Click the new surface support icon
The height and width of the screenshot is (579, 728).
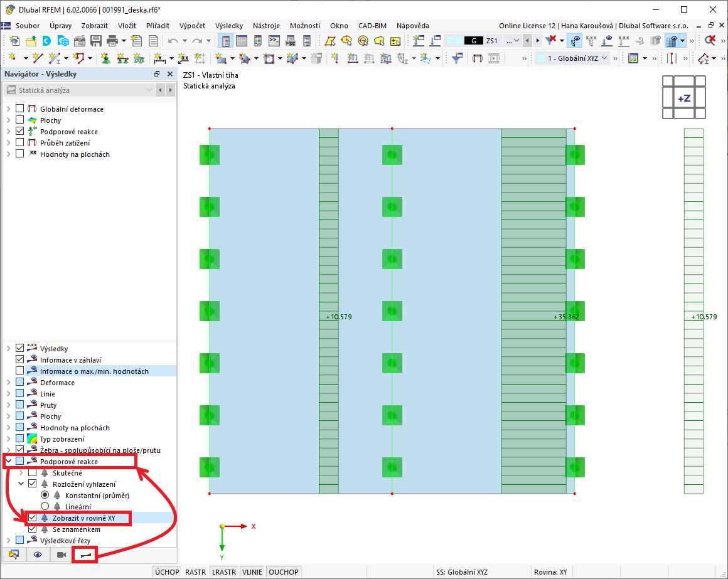139,58
